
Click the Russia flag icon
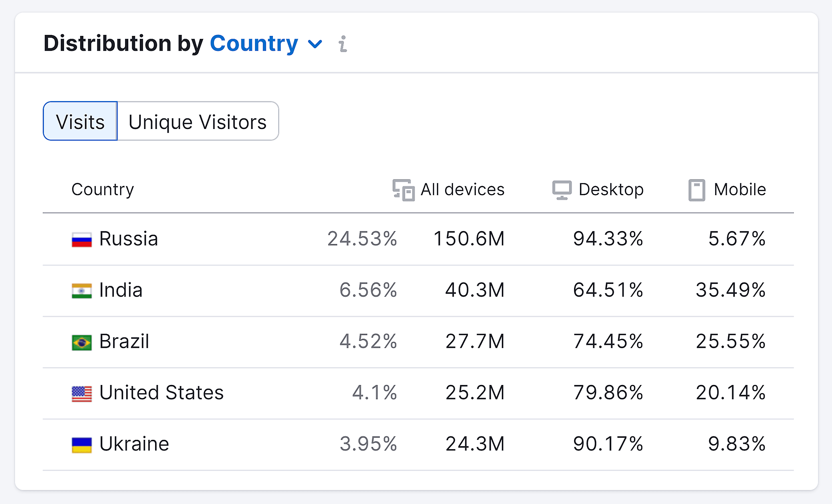pos(82,239)
